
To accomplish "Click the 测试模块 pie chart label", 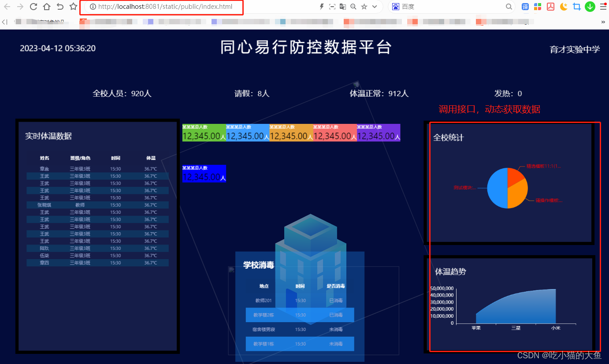I will [x=464, y=188].
